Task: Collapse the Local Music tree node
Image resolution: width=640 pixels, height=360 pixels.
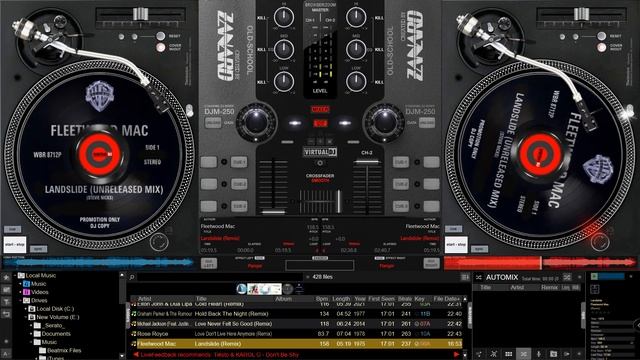Action: [15, 276]
